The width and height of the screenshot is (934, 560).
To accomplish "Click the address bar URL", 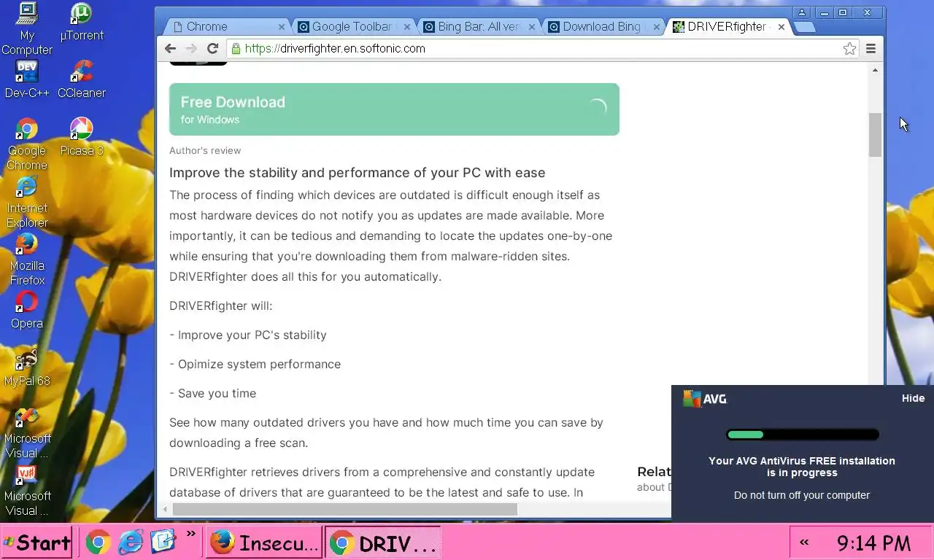I will tap(335, 48).
